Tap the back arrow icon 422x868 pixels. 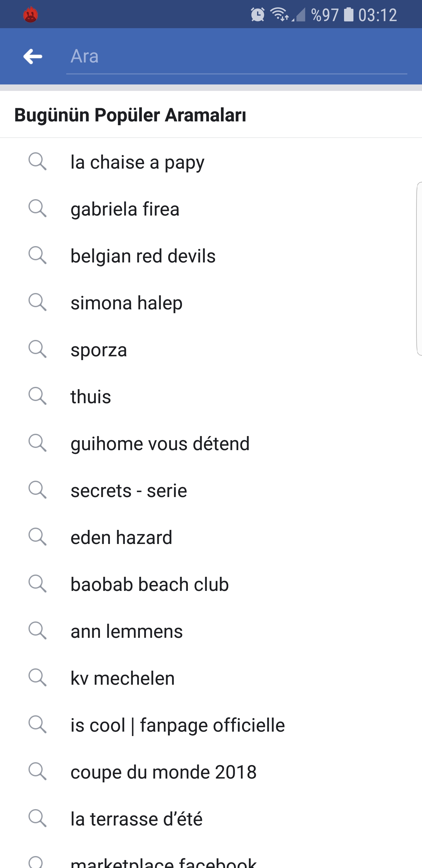coord(33,56)
